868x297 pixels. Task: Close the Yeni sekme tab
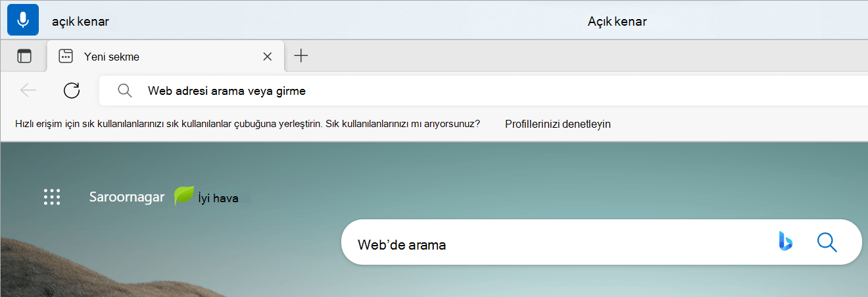point(267,57)
